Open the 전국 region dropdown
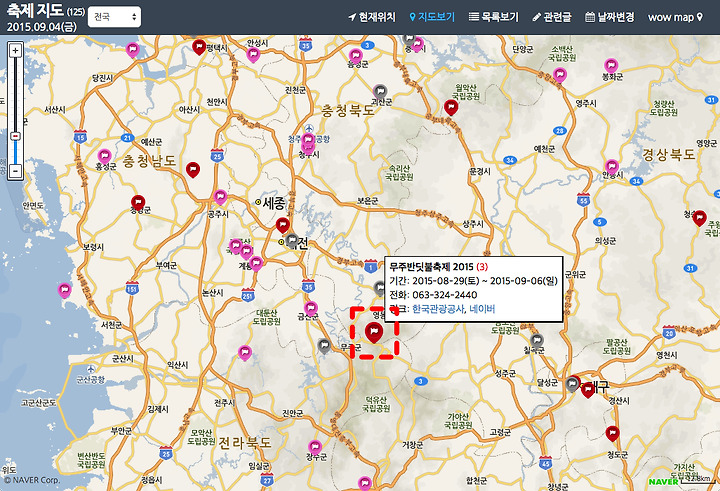The height and width of the screenshot is (491, 720). pyautogui.click(x=114, y=17)
